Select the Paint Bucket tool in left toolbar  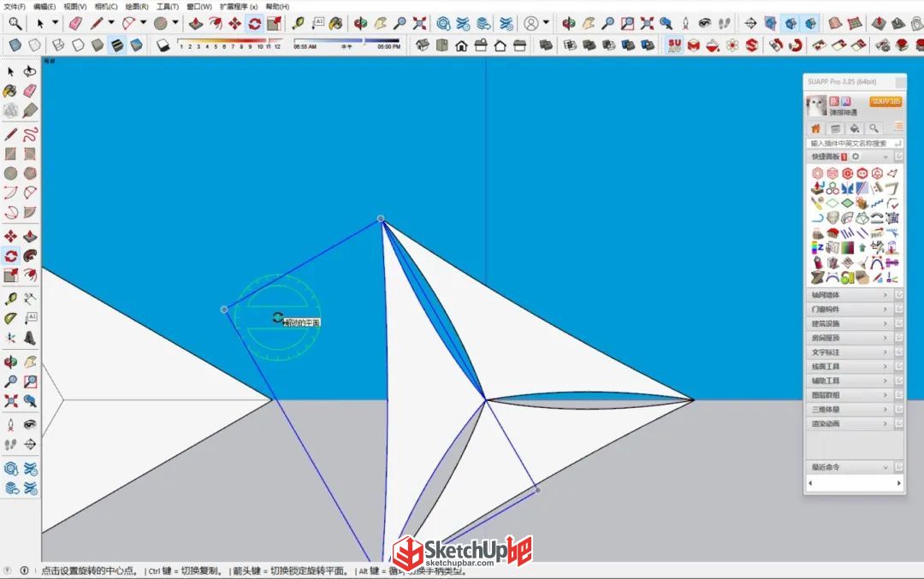[10, 91]
